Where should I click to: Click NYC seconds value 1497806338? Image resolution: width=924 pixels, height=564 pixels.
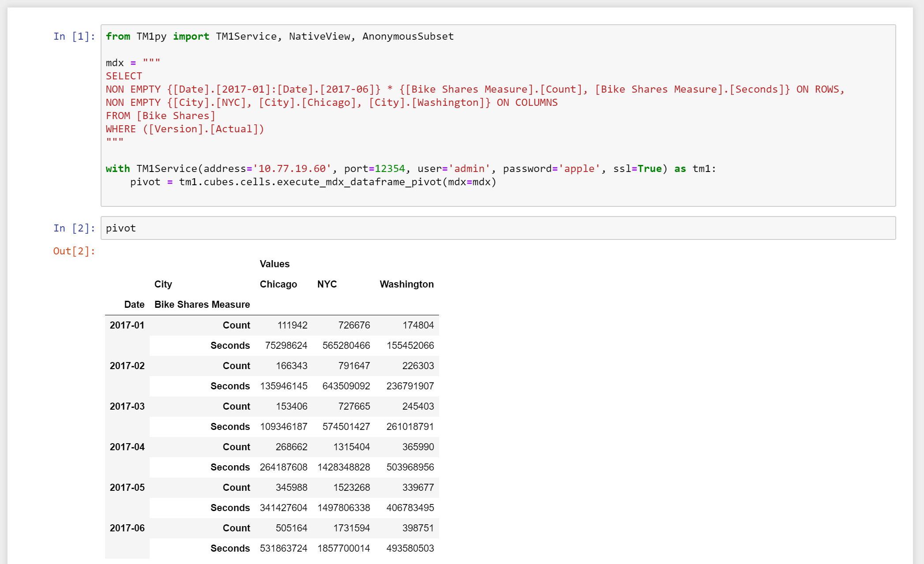pyautogui.click(x=343, y=508)
